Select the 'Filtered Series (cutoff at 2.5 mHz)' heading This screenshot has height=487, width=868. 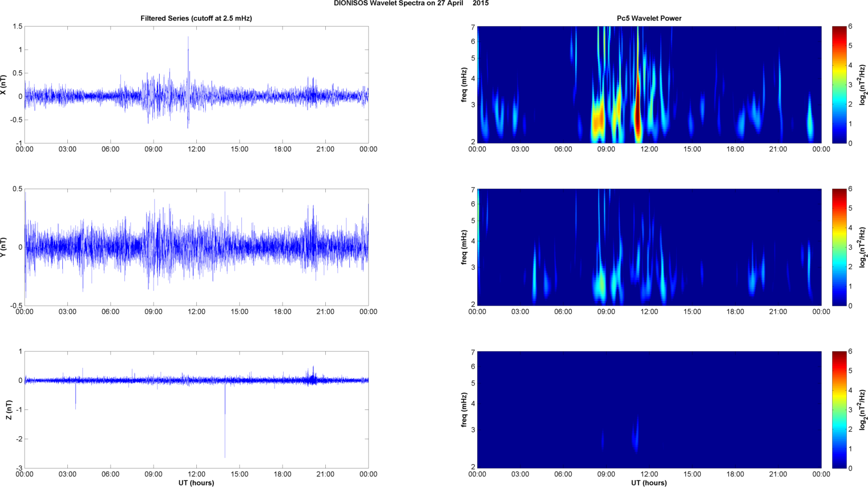coord(196,18)
